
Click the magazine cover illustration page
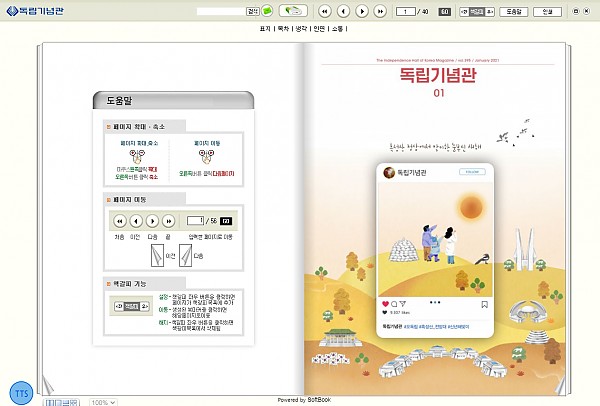point(435,219)
